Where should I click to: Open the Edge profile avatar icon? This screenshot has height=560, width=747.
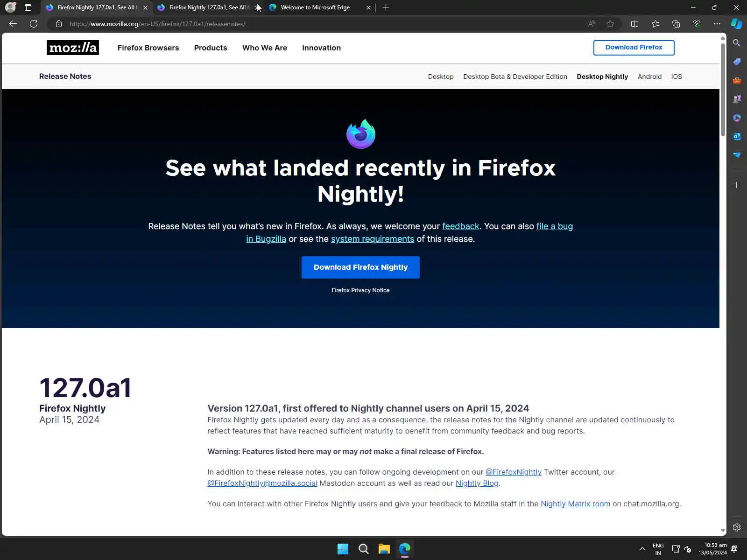pyautogui.click(x=10, y=7)
